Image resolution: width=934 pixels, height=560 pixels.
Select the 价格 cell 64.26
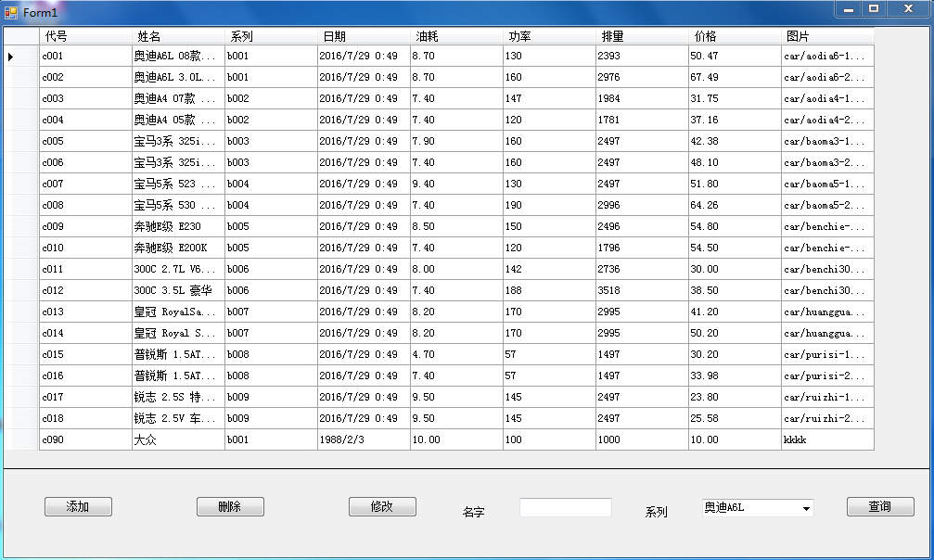[735, 205]
